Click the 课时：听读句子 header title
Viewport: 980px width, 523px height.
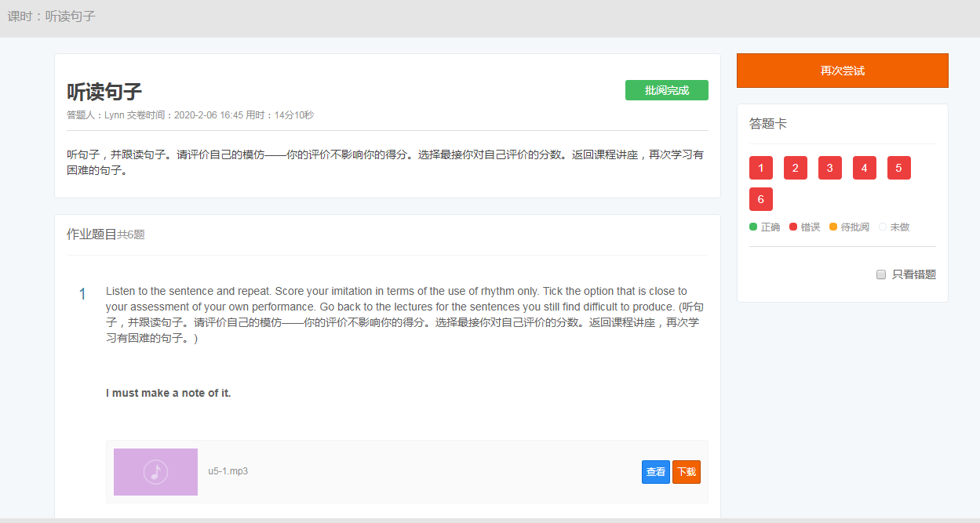[52, 16]
